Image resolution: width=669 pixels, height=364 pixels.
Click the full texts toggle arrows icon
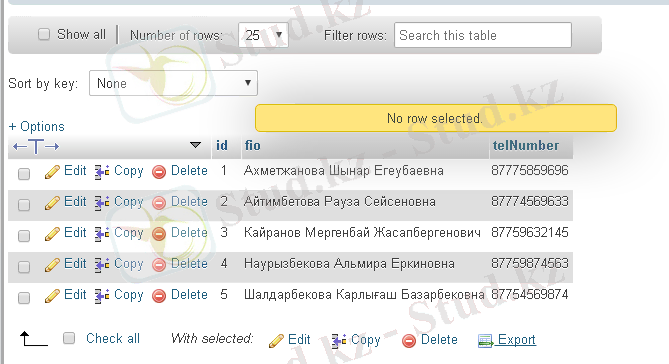[x=36, y=146]
